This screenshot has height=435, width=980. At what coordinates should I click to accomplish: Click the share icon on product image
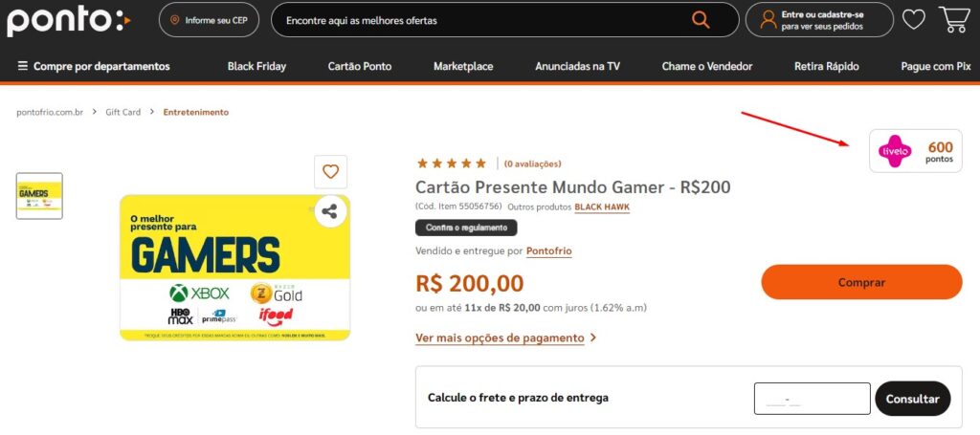point(330,211)
